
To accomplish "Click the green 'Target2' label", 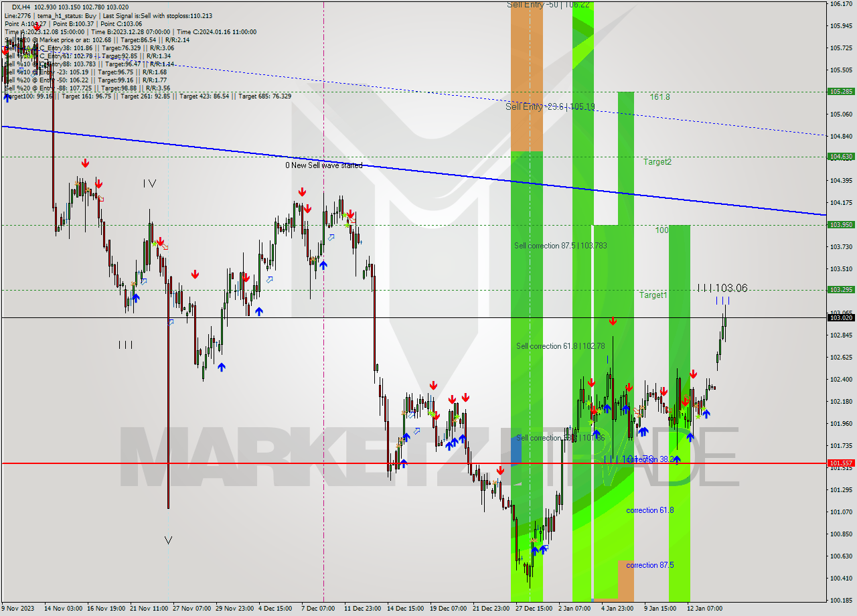I will click(x=657, y=162).
